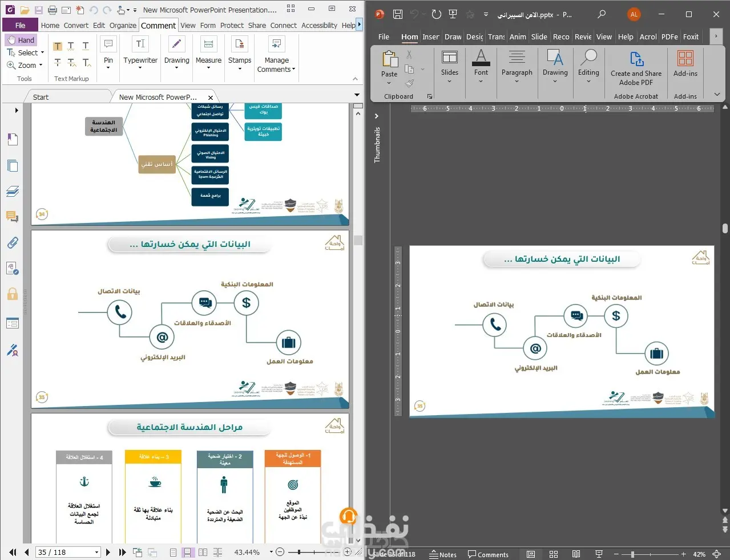Click Editing group button in PowerPoint
Image resolution: width=730 pixels, height=560 pixels.
click(588, 66)
